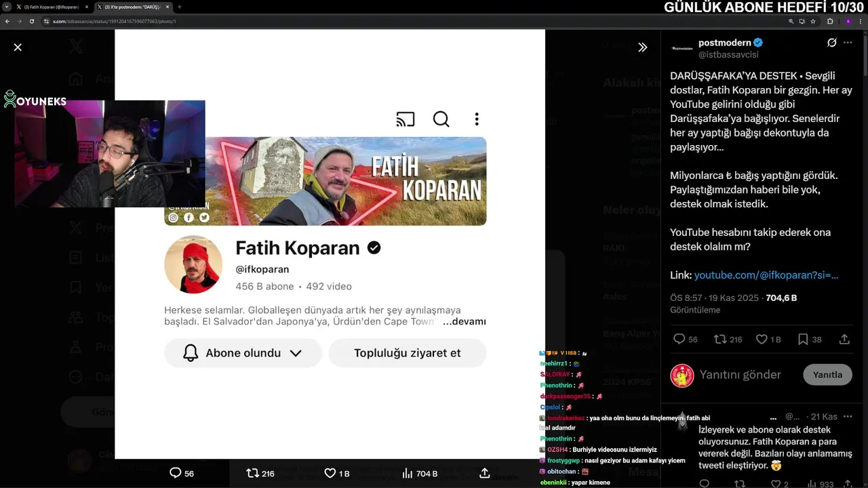
Task: Retweet icon with 216 below the photo
Action: click(252, 473)
